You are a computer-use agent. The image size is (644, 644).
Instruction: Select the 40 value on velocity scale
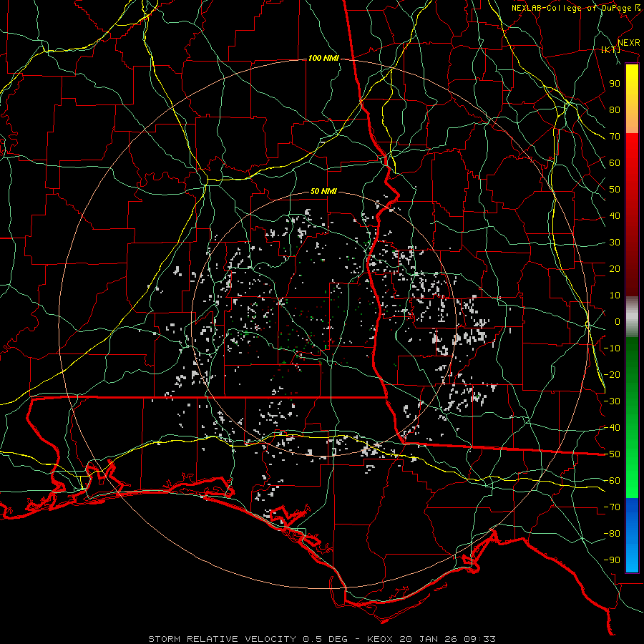(615, 215)
